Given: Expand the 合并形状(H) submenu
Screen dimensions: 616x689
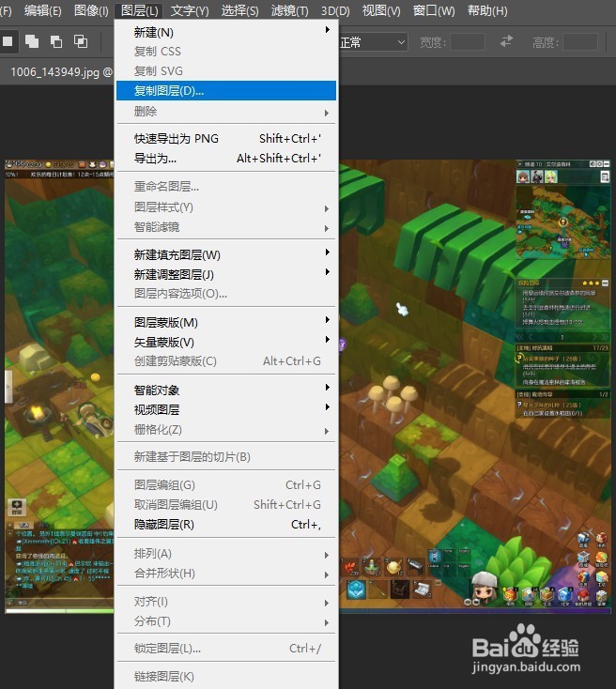Looking at the screenshot, I should tap(226, 574).
